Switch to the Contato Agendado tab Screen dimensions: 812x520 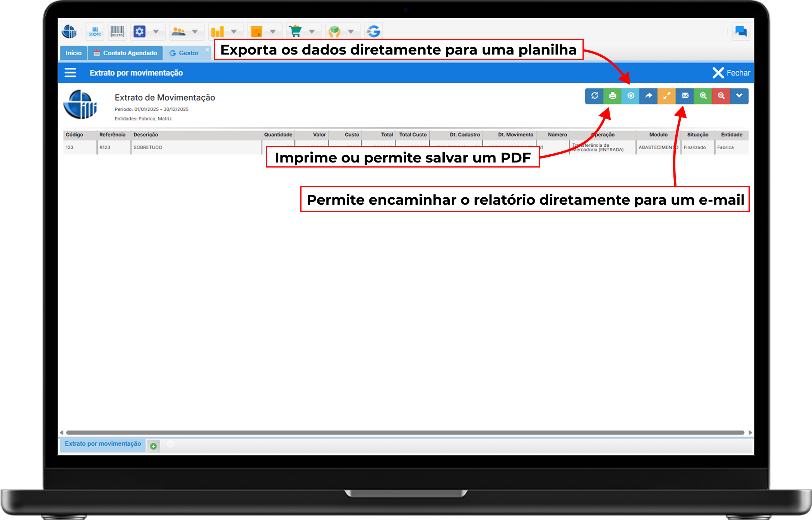125,53
